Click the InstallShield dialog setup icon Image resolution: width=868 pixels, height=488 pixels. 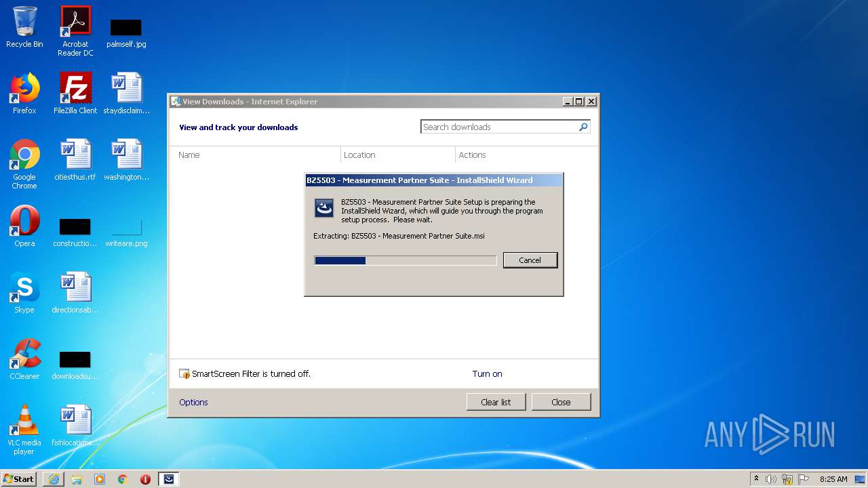point(324,208)
